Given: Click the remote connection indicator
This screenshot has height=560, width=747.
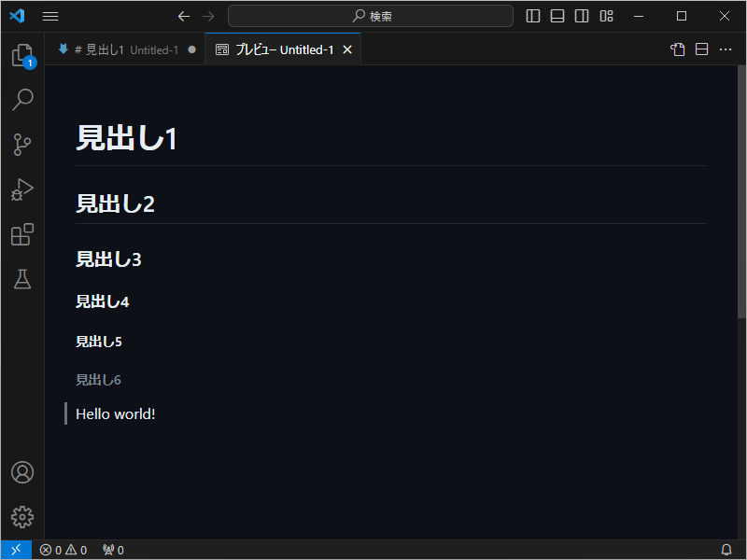Looking at the screenshot, I should [15, 550].
